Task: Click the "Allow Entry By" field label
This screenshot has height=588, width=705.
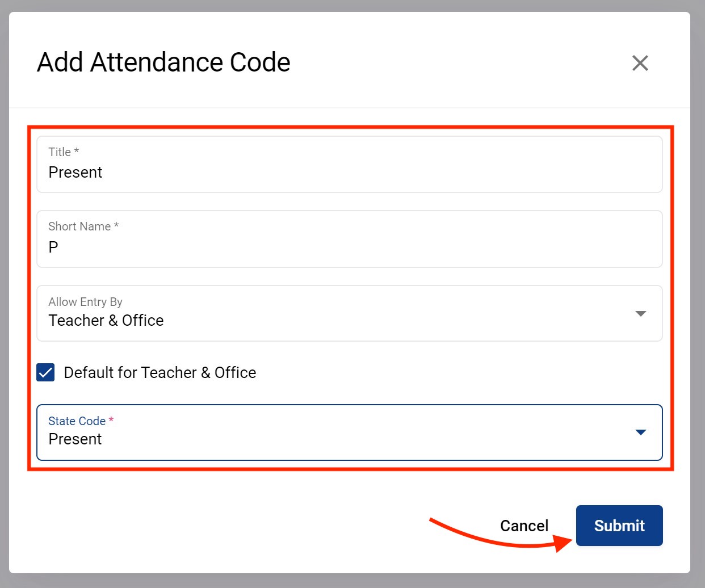Action: point(85,302)
